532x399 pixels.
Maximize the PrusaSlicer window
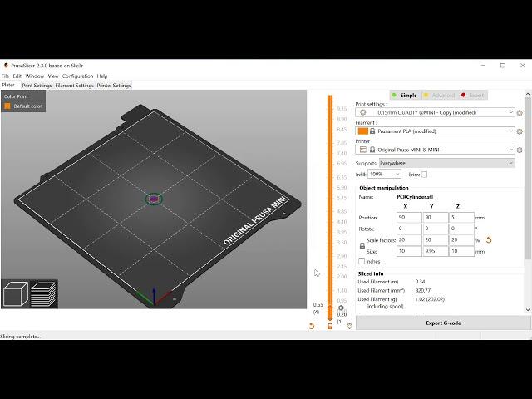click(503, 66)
